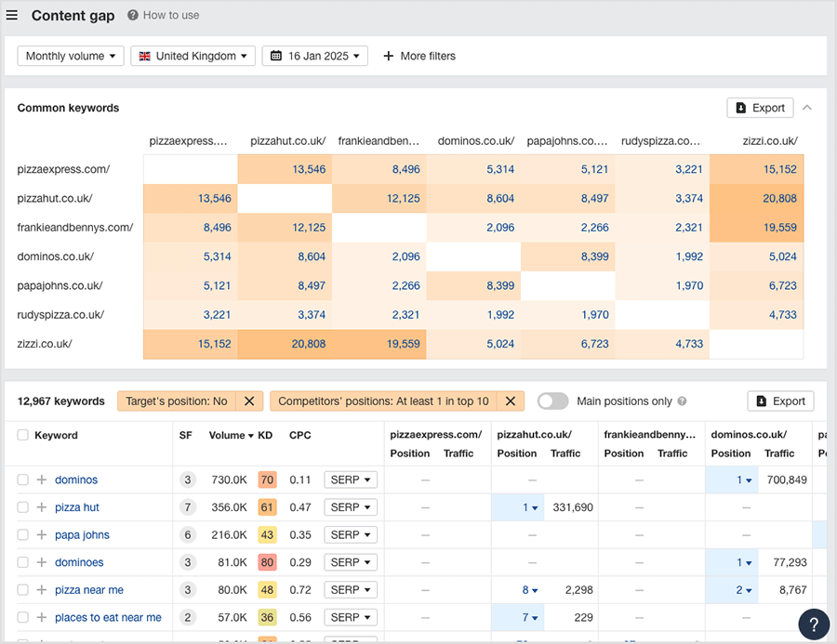The width and height of the screenshot is (837, 644).
Task: Check the dominoes keyword checkbox
Action: [x=22, y=562]
